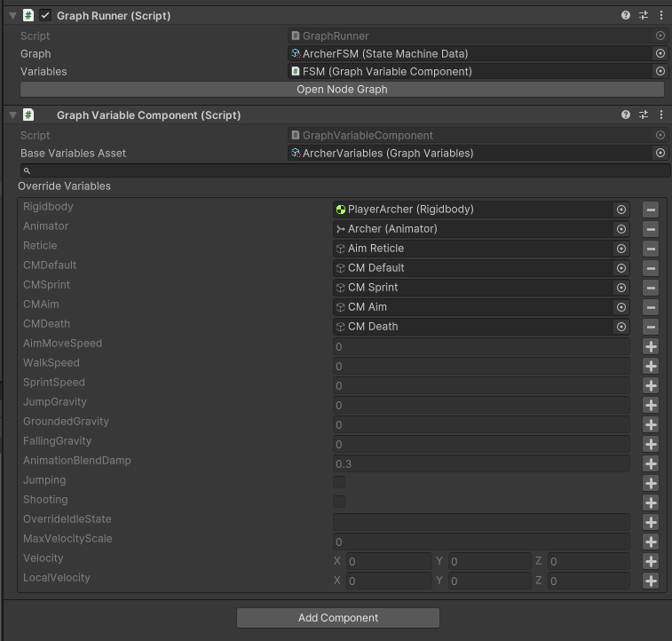Open object picker for Variables field
This screenshot has width=672, height=641.
pyautogui.click(x=660, y=71)
